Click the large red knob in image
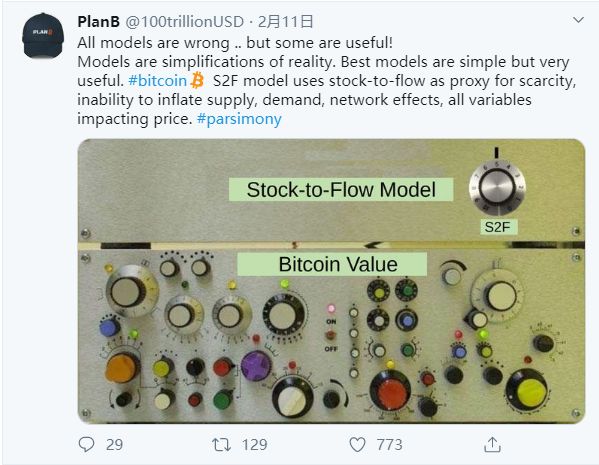 pyautogui.click(x=390, y=390)
